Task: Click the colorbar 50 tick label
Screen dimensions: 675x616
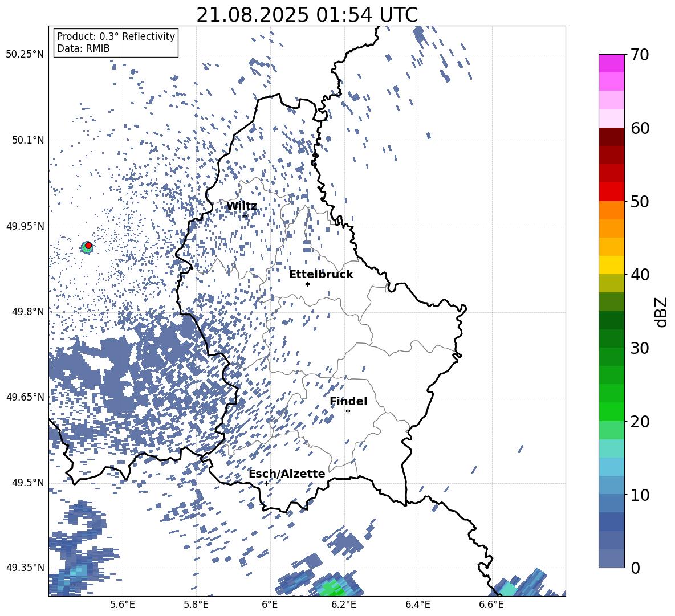Action: (640, 202)
